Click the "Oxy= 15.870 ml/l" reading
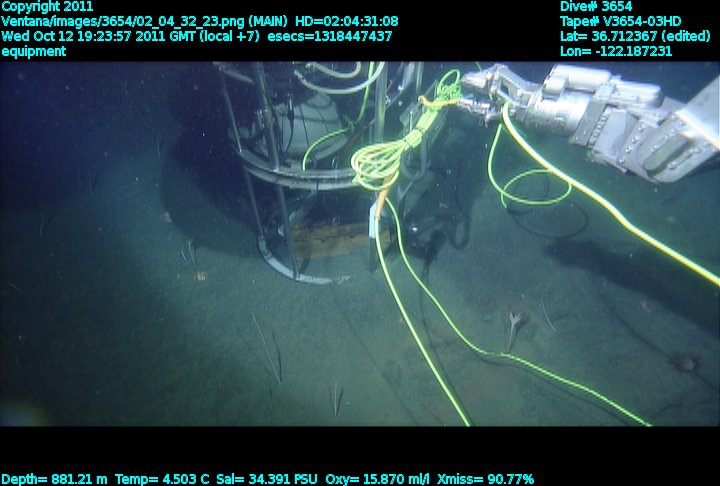This screenshot has height=486, width=720. click(378, 480)
